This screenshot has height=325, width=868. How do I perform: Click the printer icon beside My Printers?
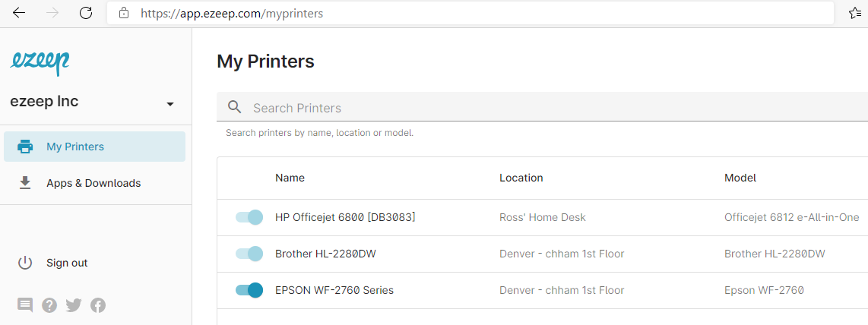coord(25,147)
